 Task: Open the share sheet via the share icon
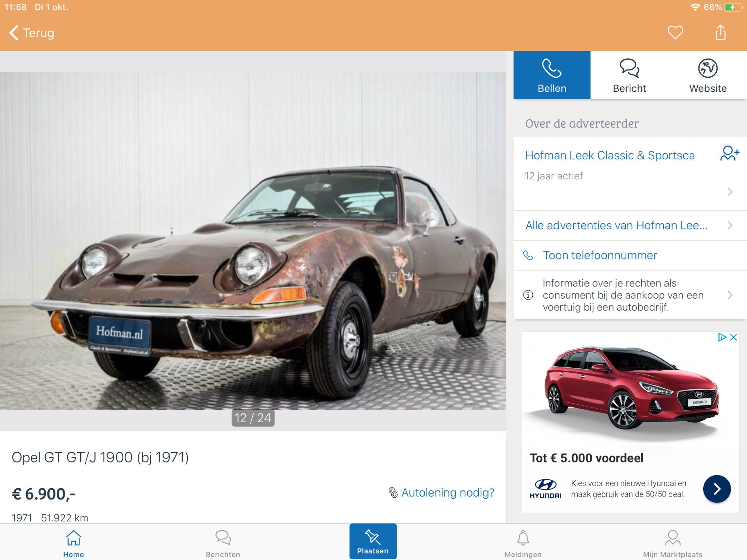tap(720, 32)
